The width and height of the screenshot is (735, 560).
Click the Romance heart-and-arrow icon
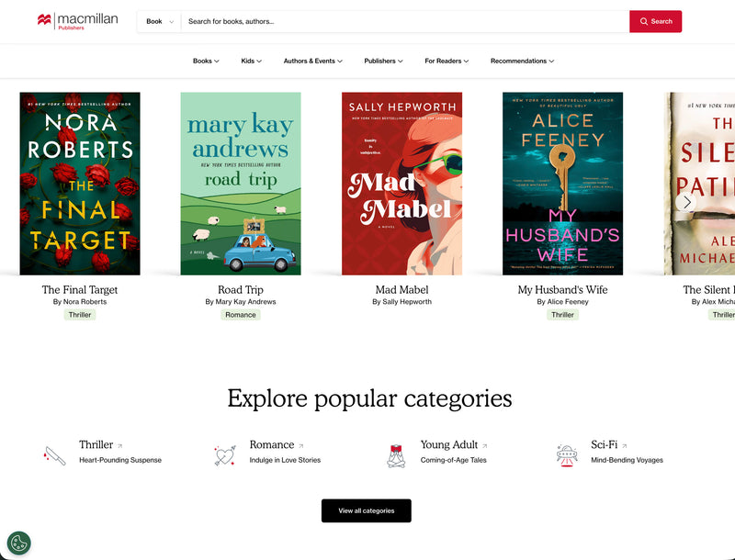tap(224, 455)
